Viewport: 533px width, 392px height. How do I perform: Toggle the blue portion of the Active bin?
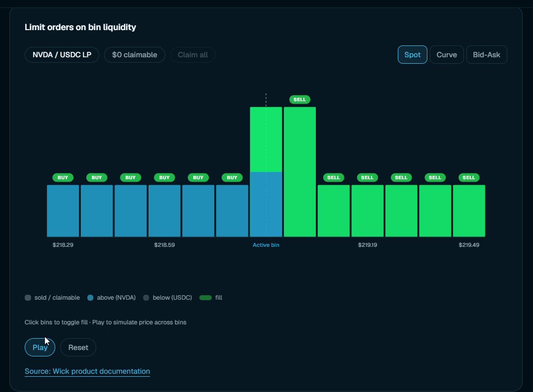(x=266, y=204)
